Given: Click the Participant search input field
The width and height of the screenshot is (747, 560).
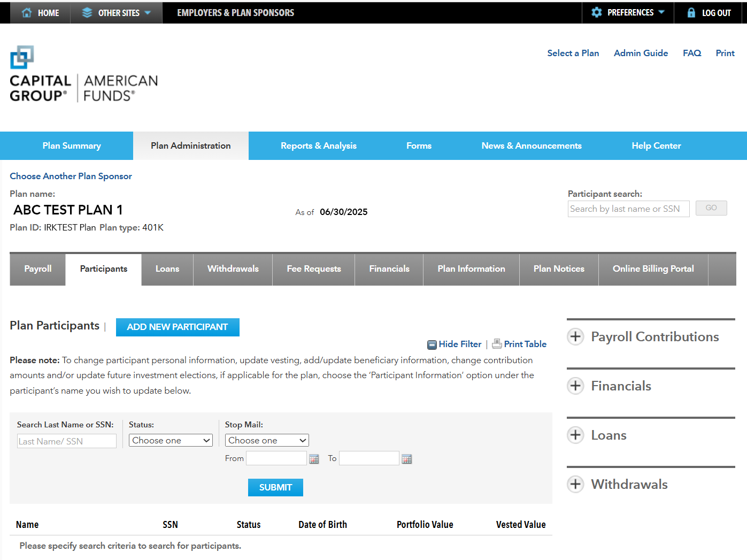Looking at the screenshot, I should (628, 209).
